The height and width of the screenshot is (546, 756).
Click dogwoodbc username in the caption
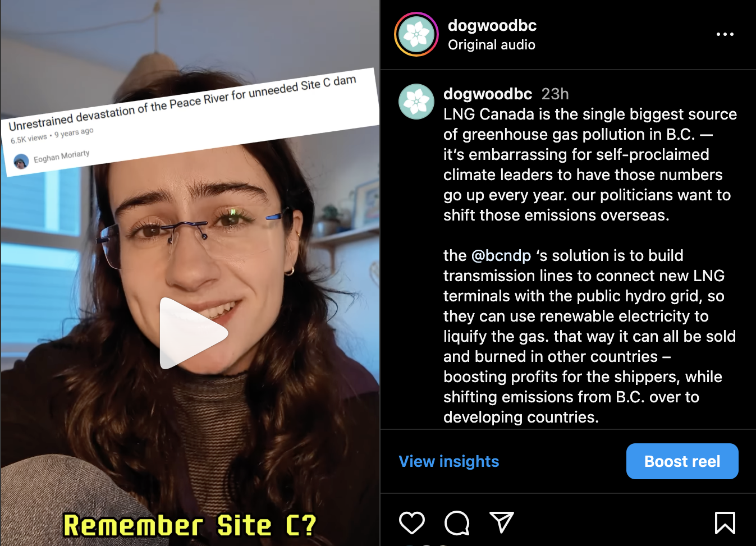click(488, 94)
